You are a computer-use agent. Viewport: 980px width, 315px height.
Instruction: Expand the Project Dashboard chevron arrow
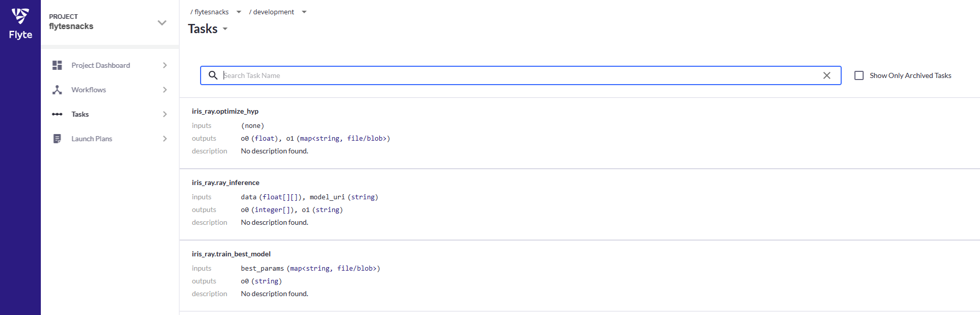pyautogui.click(x=165, y=65)
